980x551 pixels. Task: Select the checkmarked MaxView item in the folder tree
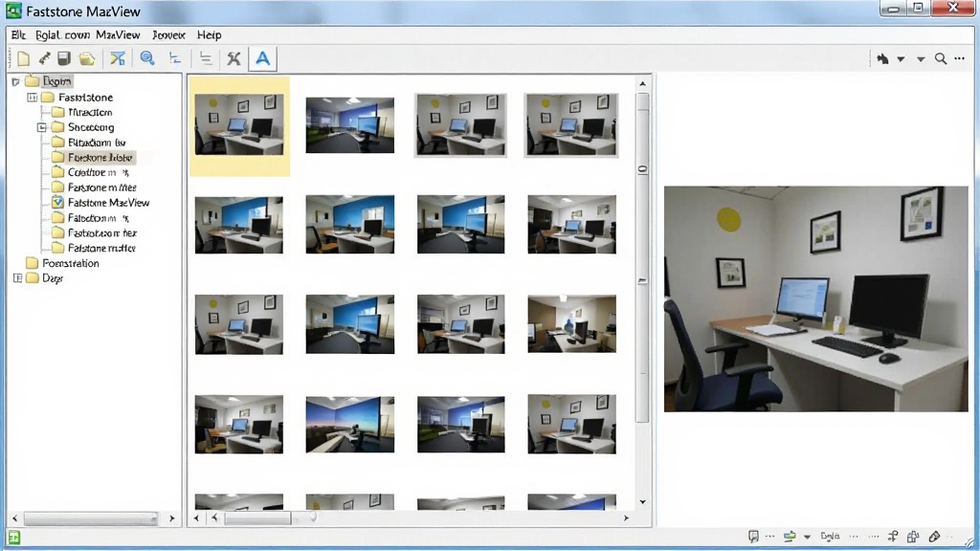point(109,203)
